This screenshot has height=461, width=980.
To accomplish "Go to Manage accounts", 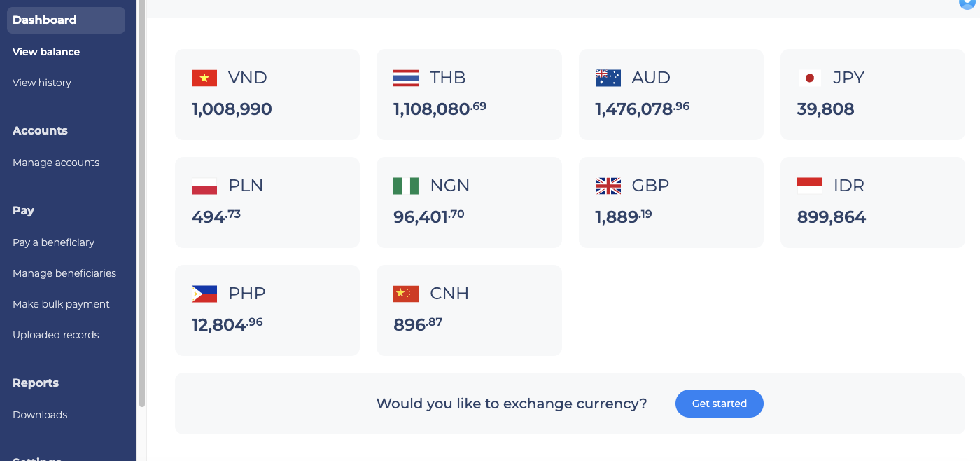I will point(56,163).
